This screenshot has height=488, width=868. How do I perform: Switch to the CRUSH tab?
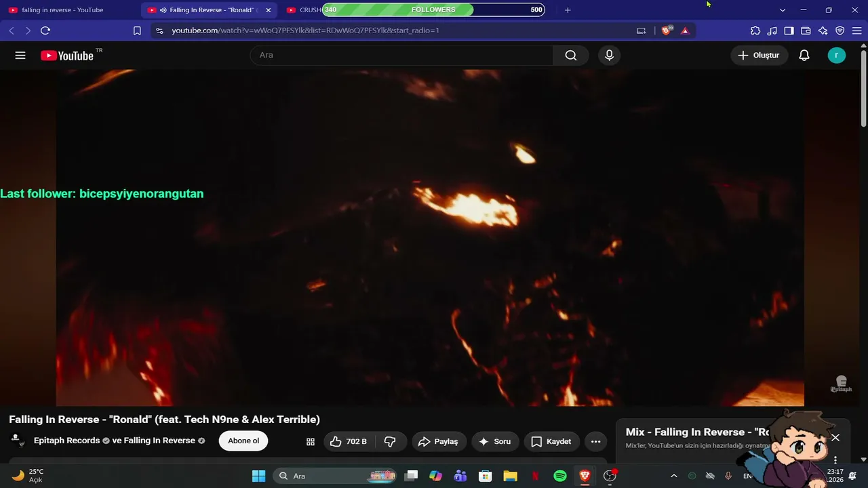coord(302,10)
